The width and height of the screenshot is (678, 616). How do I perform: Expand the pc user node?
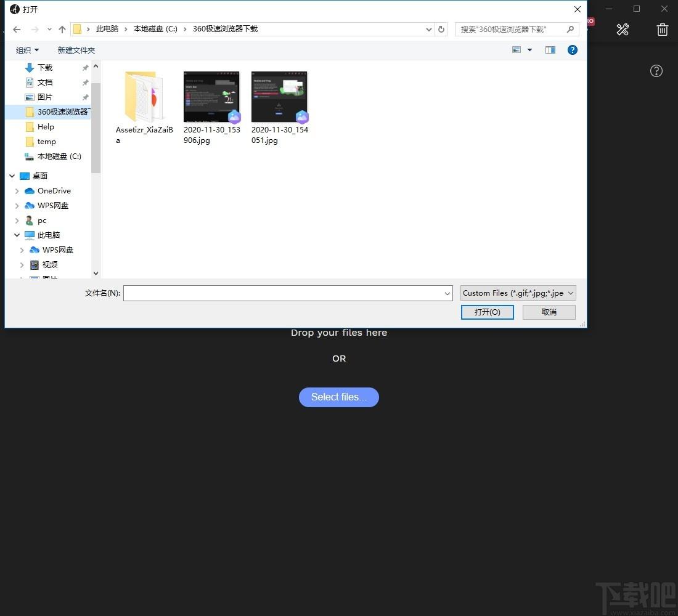17,221
